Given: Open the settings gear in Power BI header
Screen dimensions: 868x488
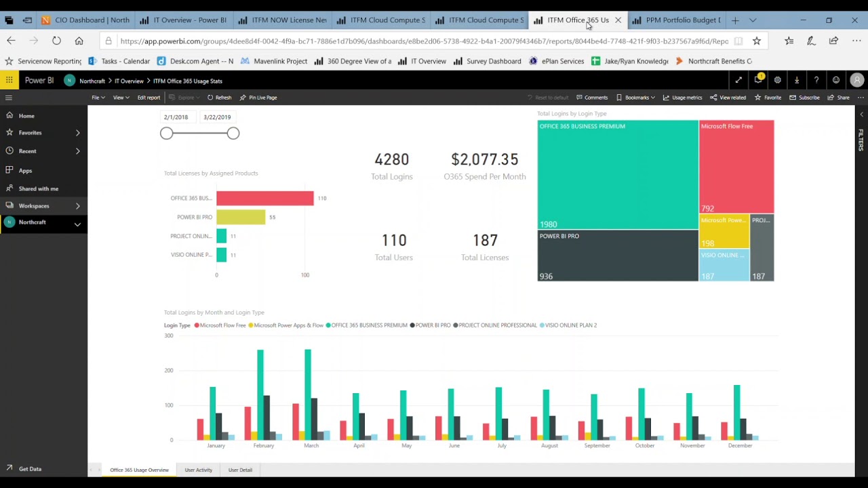Looking at the screenshot, I should (x=778, y=80).
